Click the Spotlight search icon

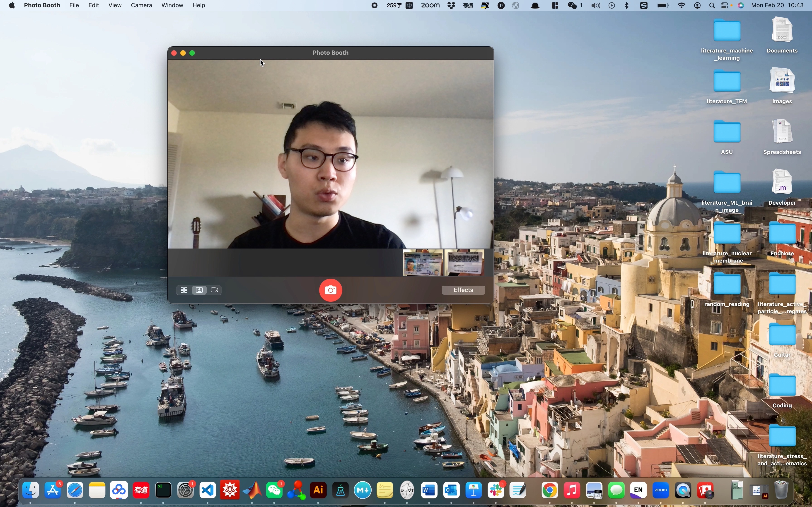click(x=712, y=5)
